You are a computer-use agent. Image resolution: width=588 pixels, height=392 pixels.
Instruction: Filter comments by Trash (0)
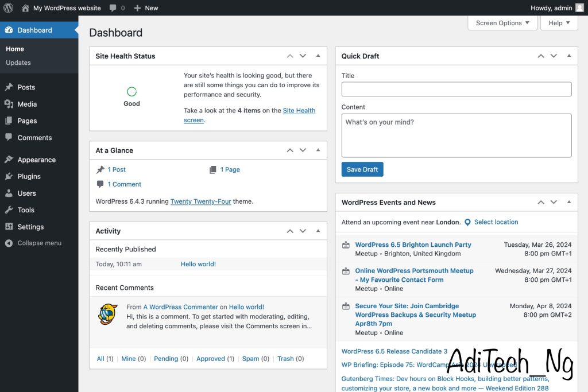pos(291,359)
